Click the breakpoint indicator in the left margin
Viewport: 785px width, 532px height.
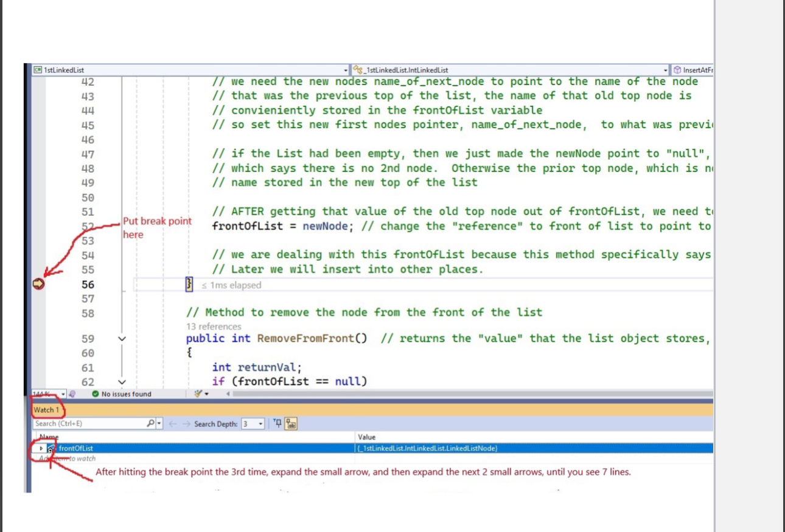click(x=38, y=284)
